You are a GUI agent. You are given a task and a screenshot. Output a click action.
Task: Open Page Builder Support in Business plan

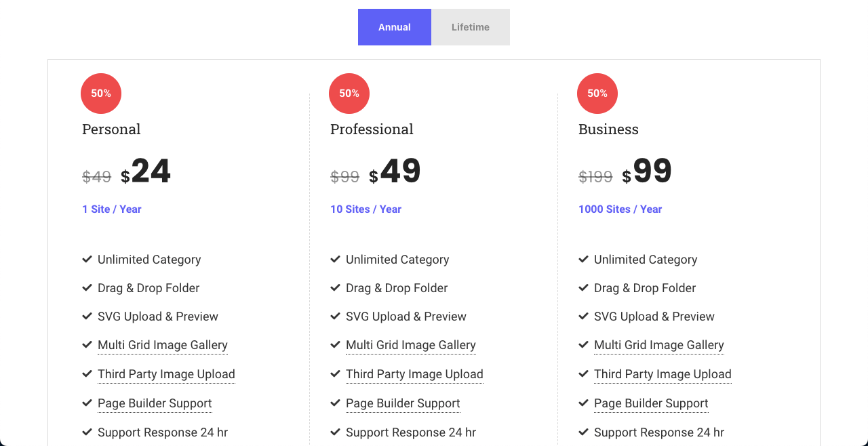(651, 403)
